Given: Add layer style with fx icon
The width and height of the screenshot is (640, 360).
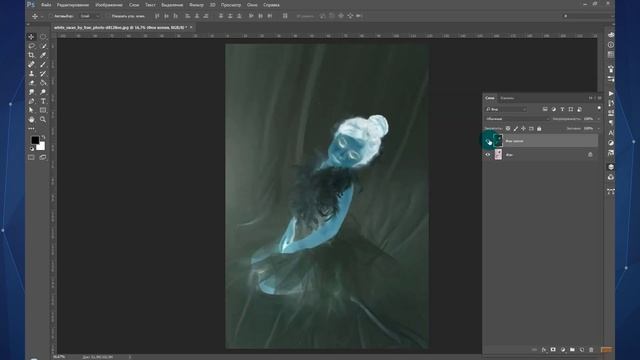Looking at the screenshot, I should (x=544, y=350).
